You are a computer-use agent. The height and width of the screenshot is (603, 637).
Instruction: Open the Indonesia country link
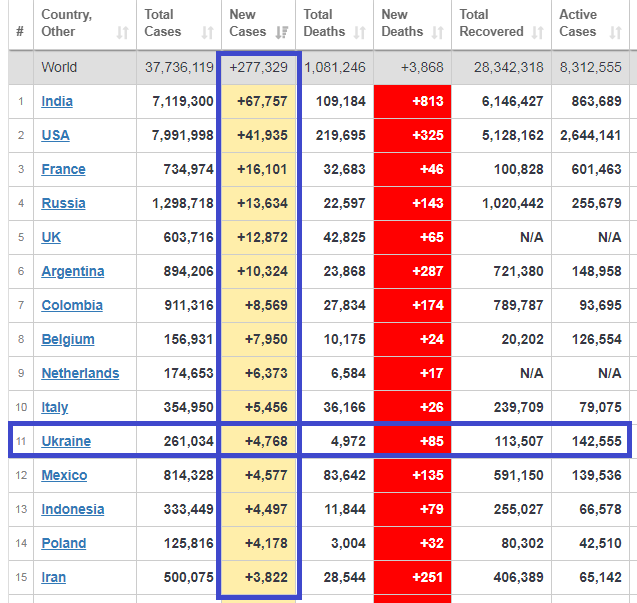tap(72, 509)
